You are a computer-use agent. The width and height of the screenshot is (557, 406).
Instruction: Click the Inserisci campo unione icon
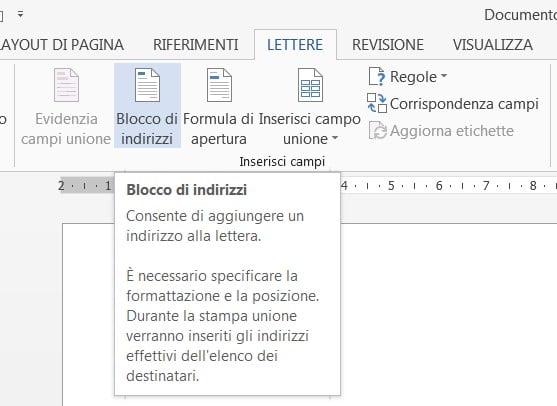pyautogui.click(x=310, y=85)
